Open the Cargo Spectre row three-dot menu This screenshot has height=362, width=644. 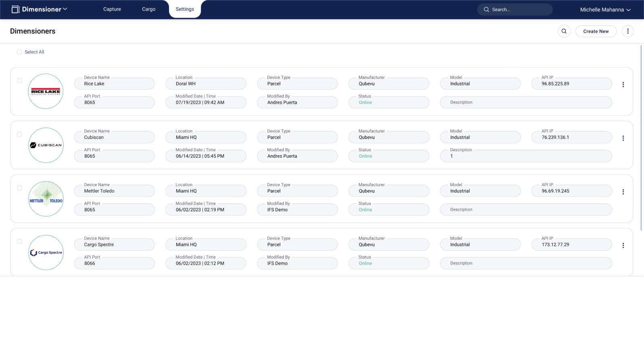click(623, 245)
